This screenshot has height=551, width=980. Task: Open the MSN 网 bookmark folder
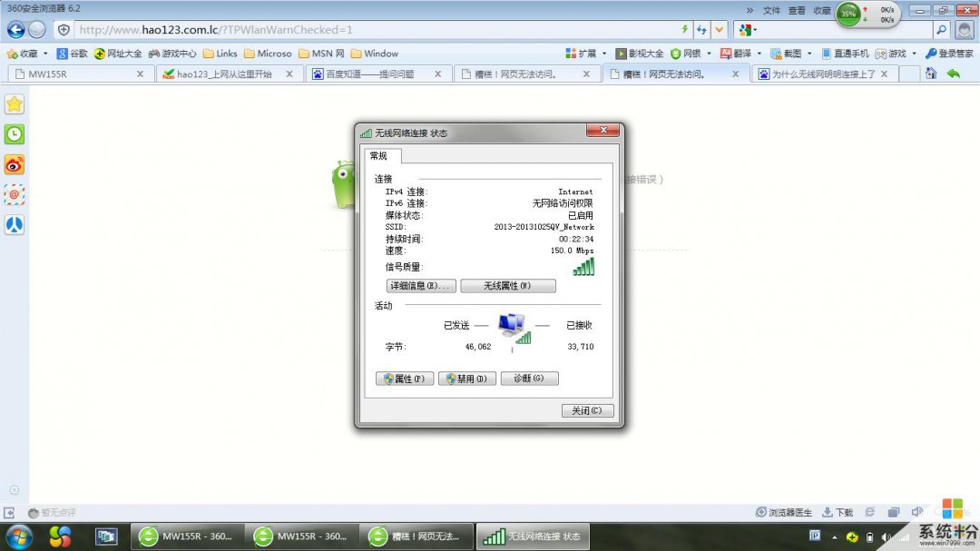(x=321, y=54)
